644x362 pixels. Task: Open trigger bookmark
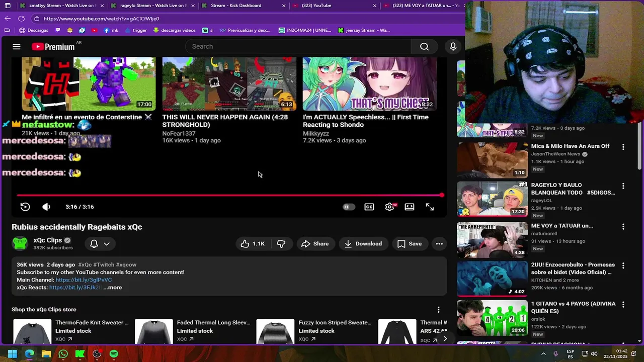point(135,30)
